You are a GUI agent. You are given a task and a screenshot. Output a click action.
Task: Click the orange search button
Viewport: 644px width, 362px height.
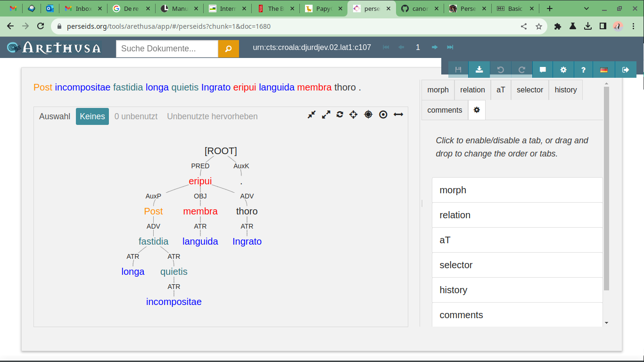229,49
